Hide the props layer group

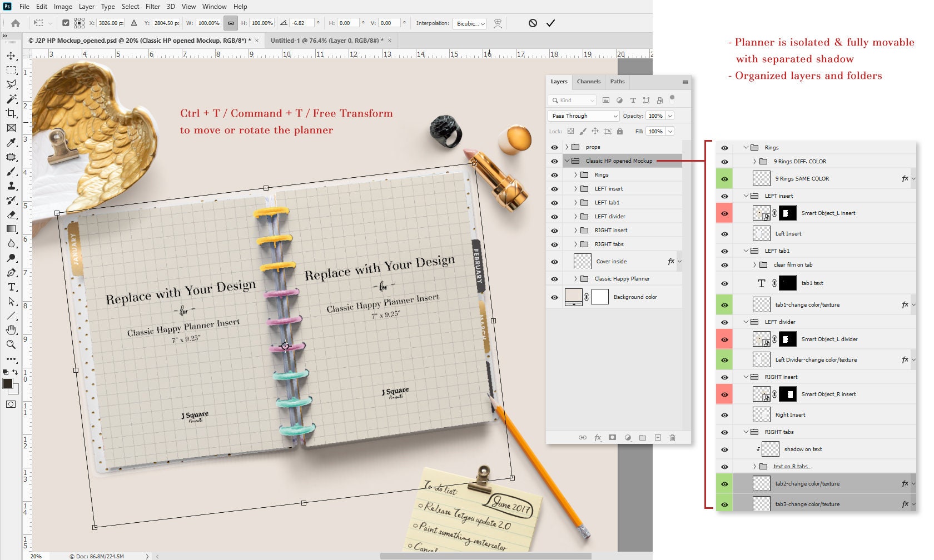click(554, 147)
